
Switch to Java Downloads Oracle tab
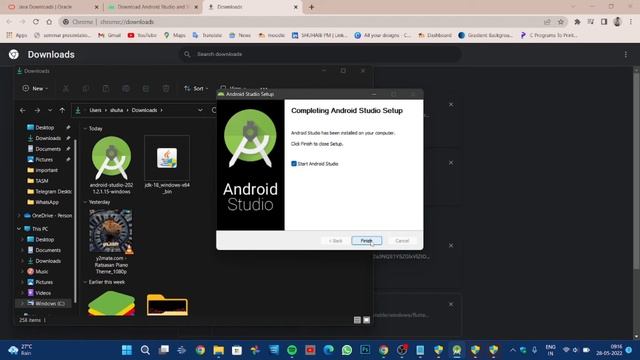(x=53, y=7)
